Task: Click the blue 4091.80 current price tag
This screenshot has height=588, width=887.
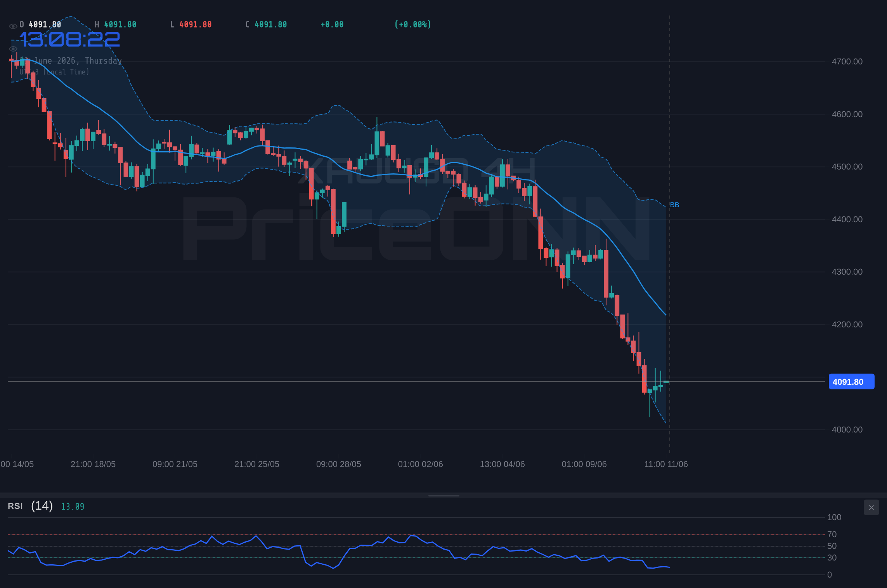Action: tap(851, 382)
